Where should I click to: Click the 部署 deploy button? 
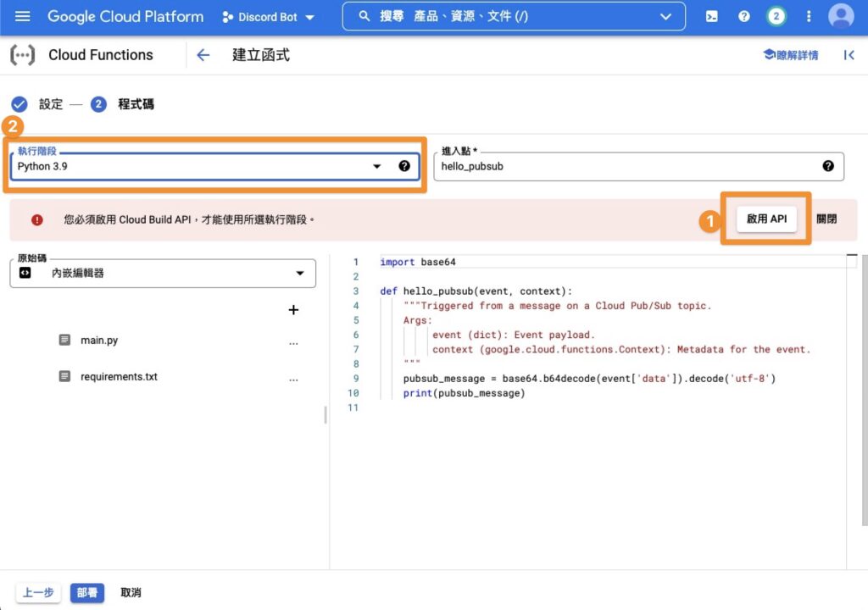[x=86, y=593]
